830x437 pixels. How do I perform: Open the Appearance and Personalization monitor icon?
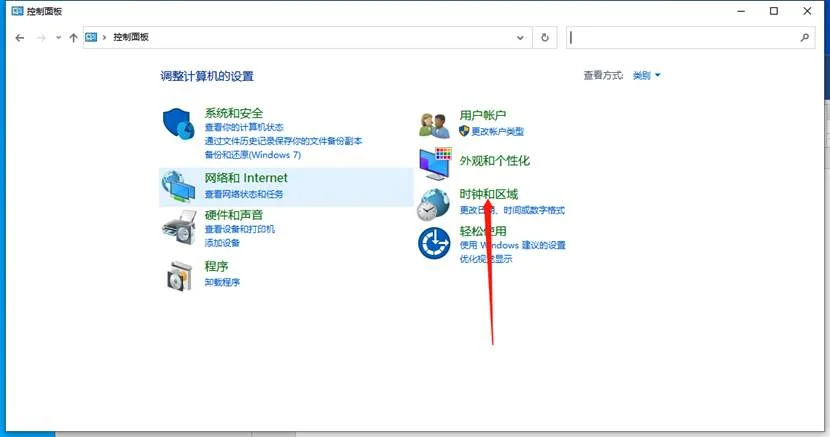(x=435, y=163)
